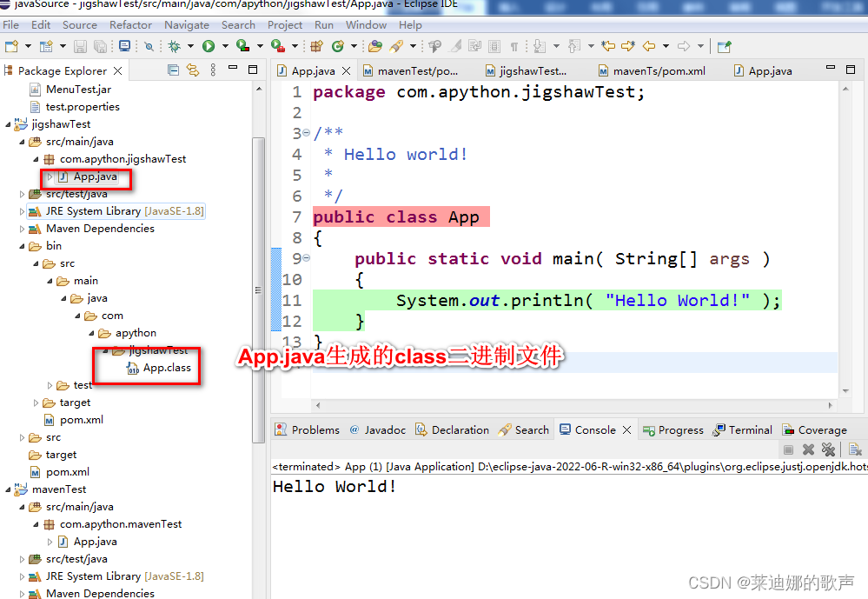Toggle Show Whitespace Characters pilcrow icon
The width and height of the screenshot is (868, 599).
514,46
